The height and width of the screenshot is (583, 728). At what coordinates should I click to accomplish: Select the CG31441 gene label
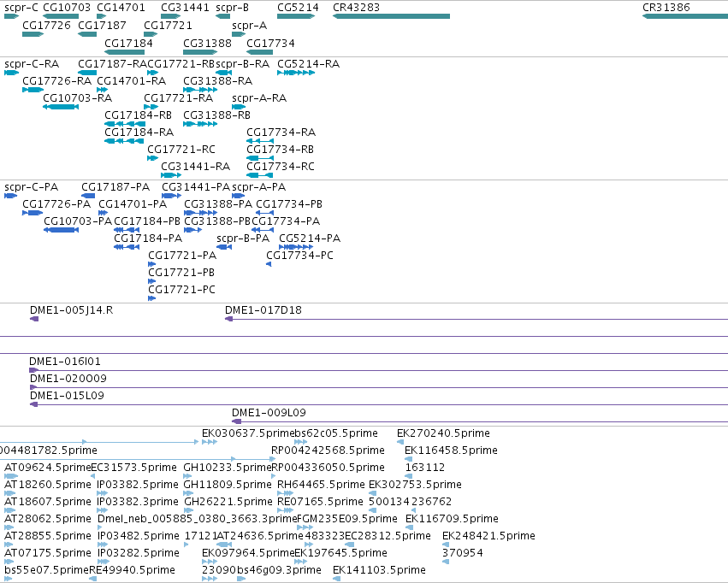(186, 8)
